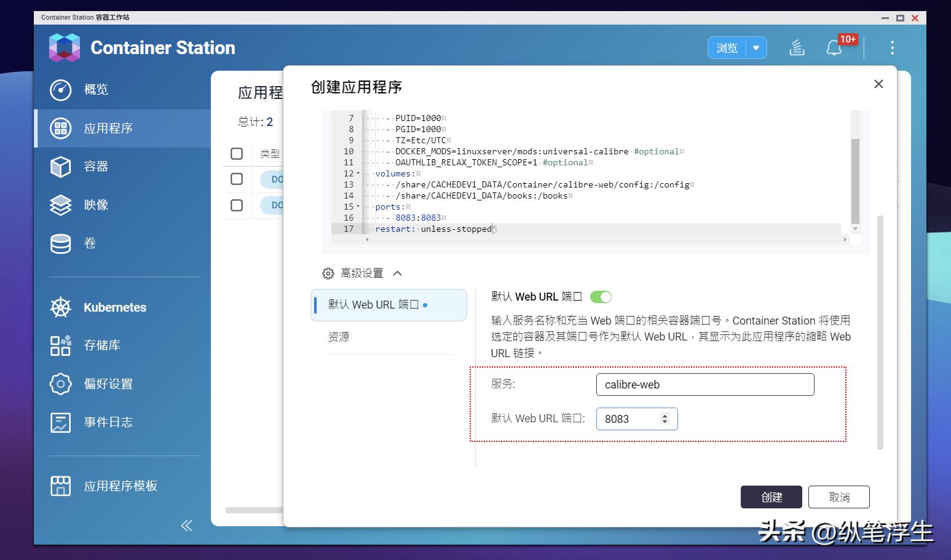
Task: Click the 取消 button
Action: click(839, 497)
